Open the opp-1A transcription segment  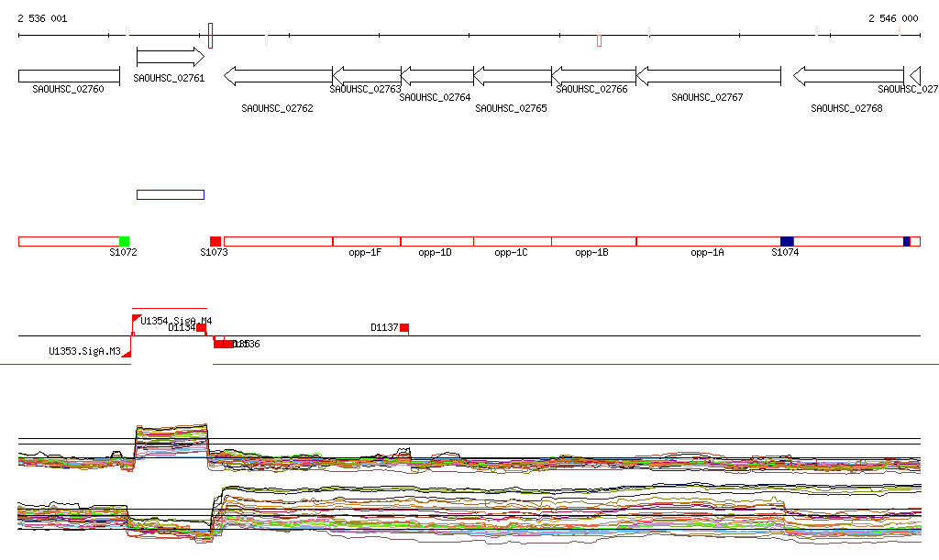[x=707, y=241]
